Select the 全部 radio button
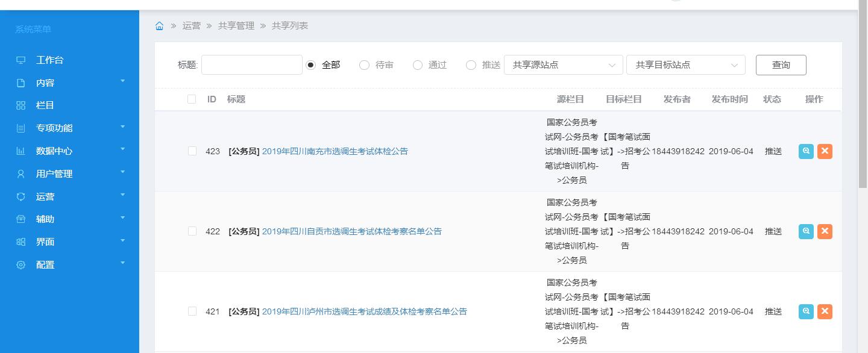 pyautogui.click(x=311, y=65)
